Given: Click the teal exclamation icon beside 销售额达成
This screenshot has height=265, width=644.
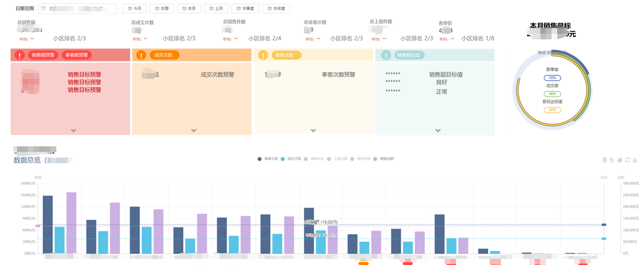Looking at the screenshot, I should 386,55.
